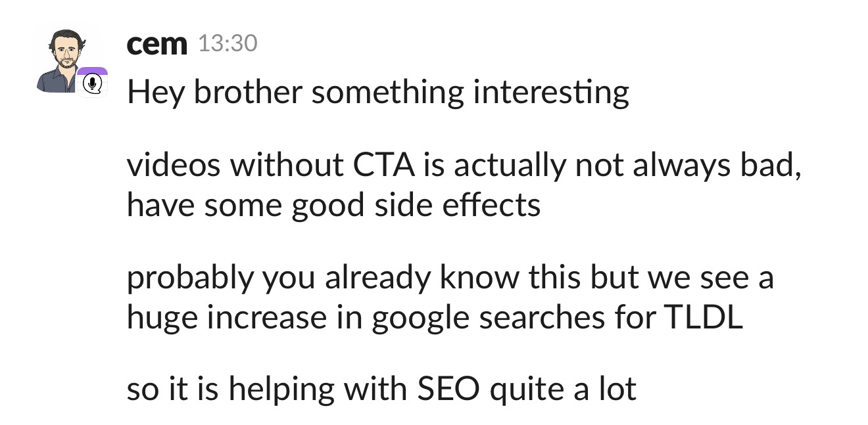The width and height of the screenshot is (868, 425).
Task: Click the bold sender name above the message
Action: pos(157,43)
